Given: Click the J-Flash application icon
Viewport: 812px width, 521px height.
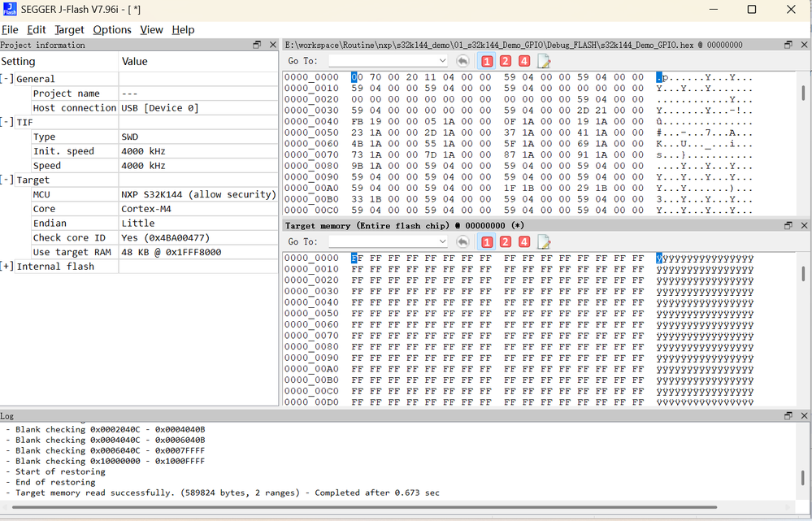Looking at the screenshot, I should (9, 9).
